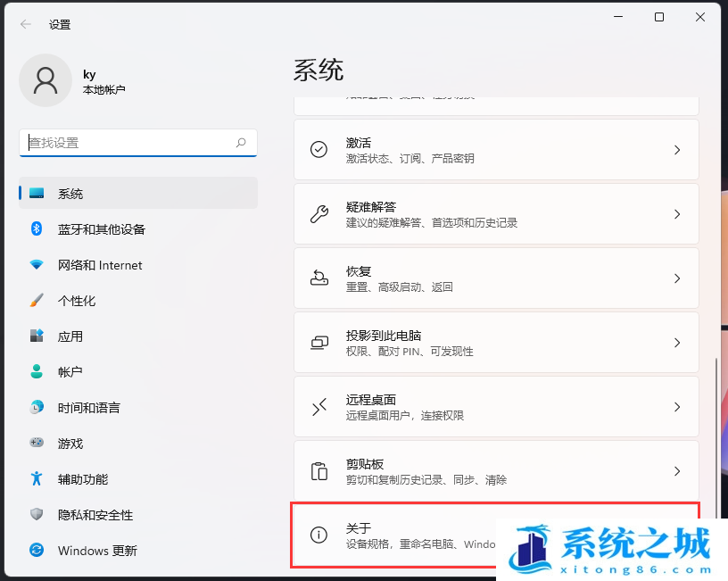Viewport: 728px width, 581px height.
Task: Open 帐户 settings page
Action: (x=138, y=371)
